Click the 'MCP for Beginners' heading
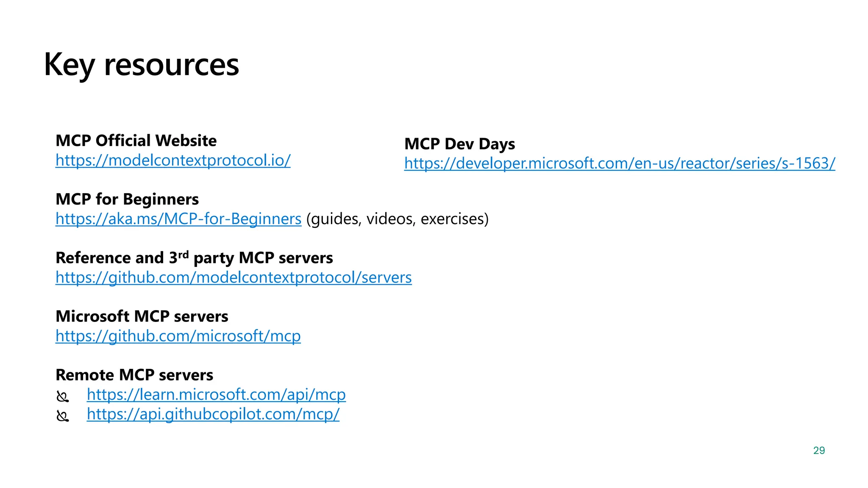The width and height of the screenshot is (868, 488). [127, 199]
